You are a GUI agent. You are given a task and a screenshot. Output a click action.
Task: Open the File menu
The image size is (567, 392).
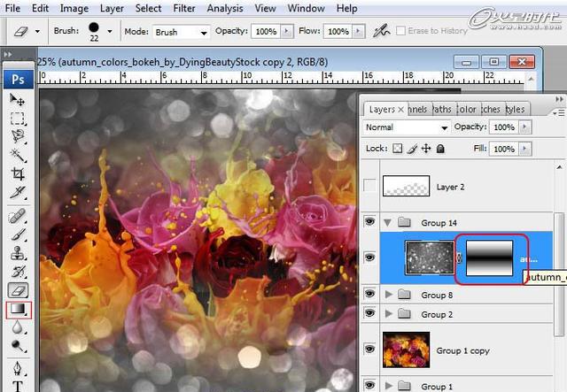point(12,8)
